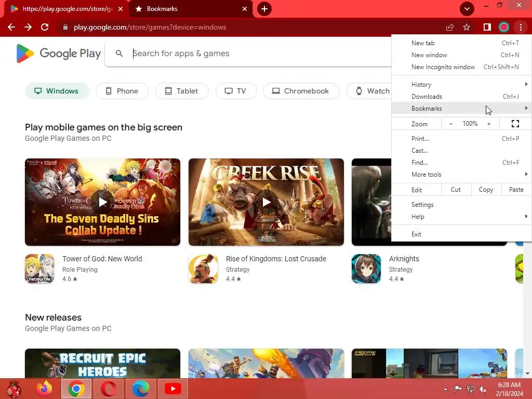Open a new tab with the plus button
The height and width of the screenshot is (399, 532).
coord(264,9)
